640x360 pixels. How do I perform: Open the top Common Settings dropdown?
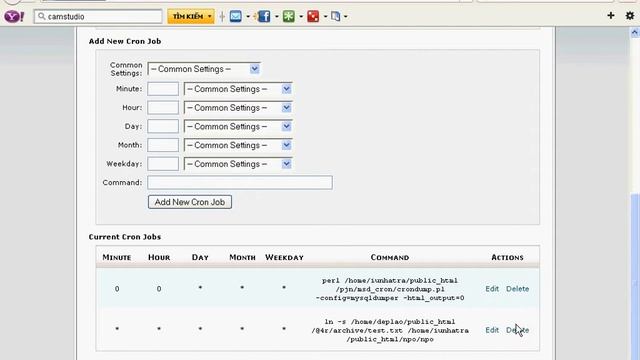click(204, 69)
